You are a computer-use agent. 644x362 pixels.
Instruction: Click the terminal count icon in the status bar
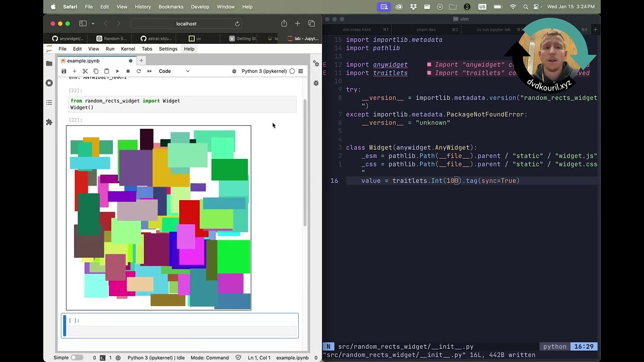tap(102, 357)
